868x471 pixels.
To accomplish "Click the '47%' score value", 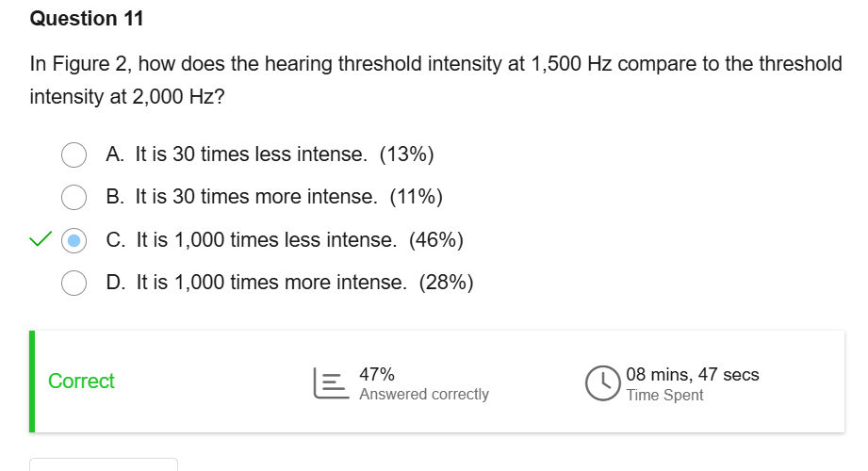I will tap(377, 374).
